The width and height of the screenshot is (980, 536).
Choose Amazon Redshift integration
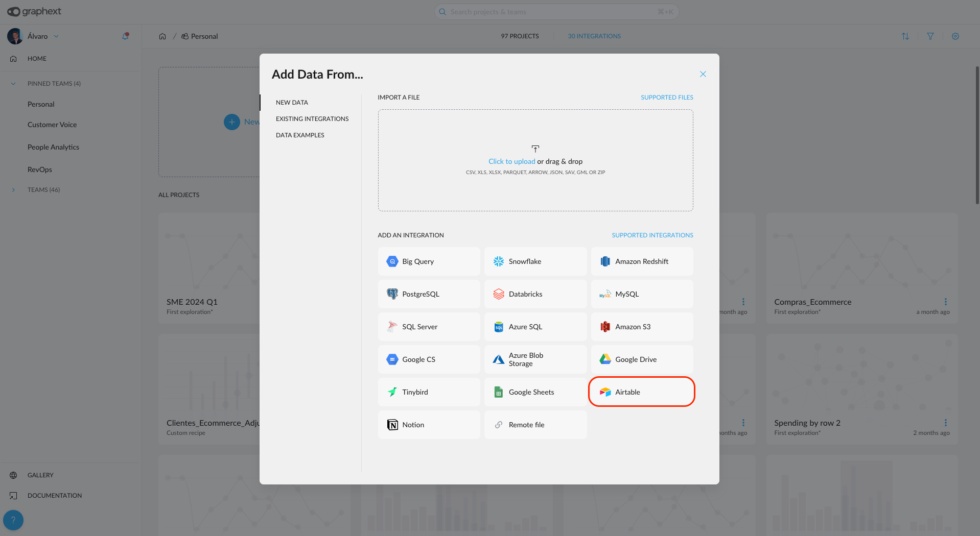pos(642,261)
